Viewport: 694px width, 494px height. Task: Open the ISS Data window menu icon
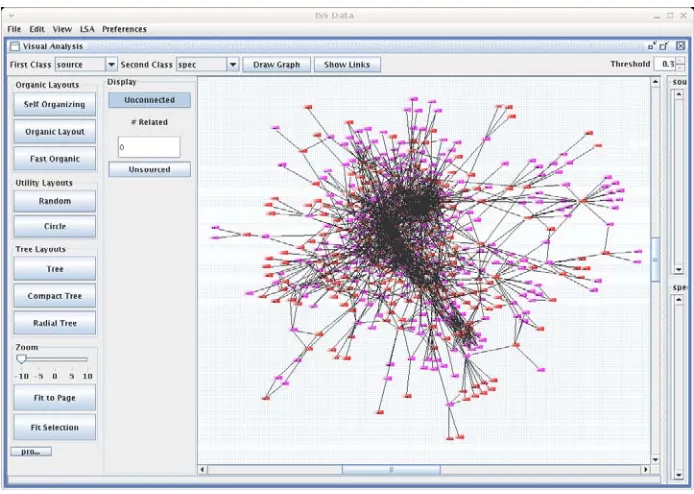point(12,15)
